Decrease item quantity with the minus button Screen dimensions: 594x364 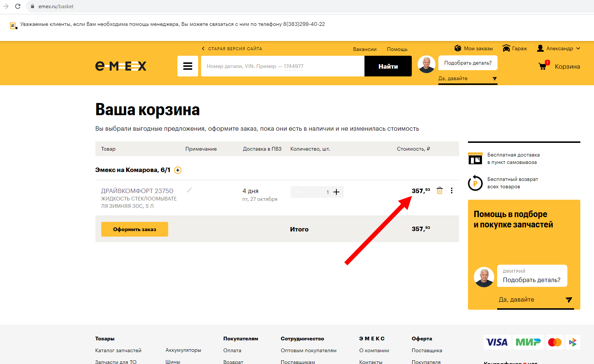tap(298, 192)
